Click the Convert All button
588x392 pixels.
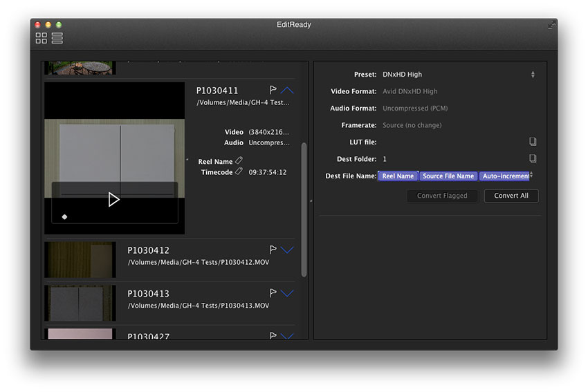pos(511,196)
